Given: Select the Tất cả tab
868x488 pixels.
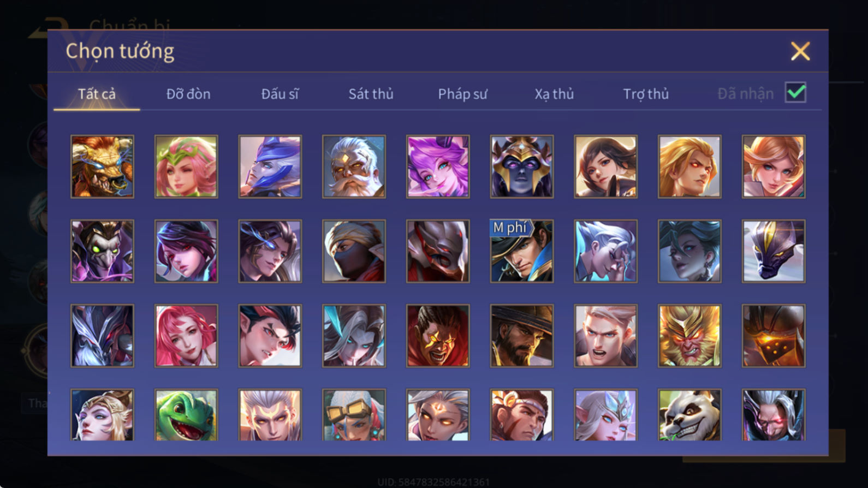Looking at the screenshot, I should pos(97,94).
